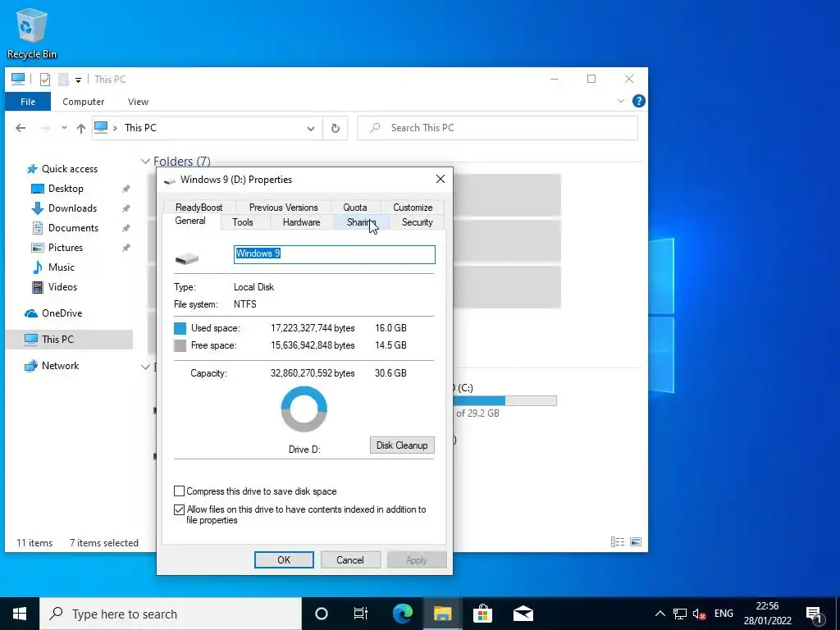The image size is (840, 630).
Task: Go up one level with the Up arrow
Action: tap(81, 128)
